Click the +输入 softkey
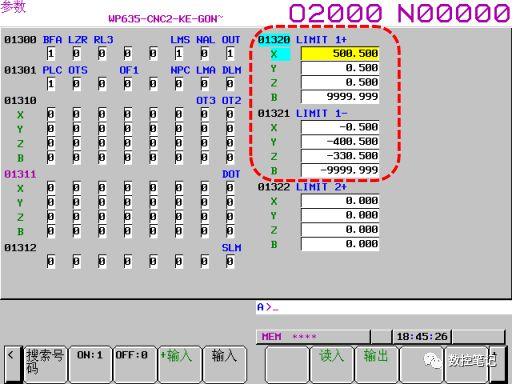The width and height of the screenshot is (513, 384). [x=179, y=364]
